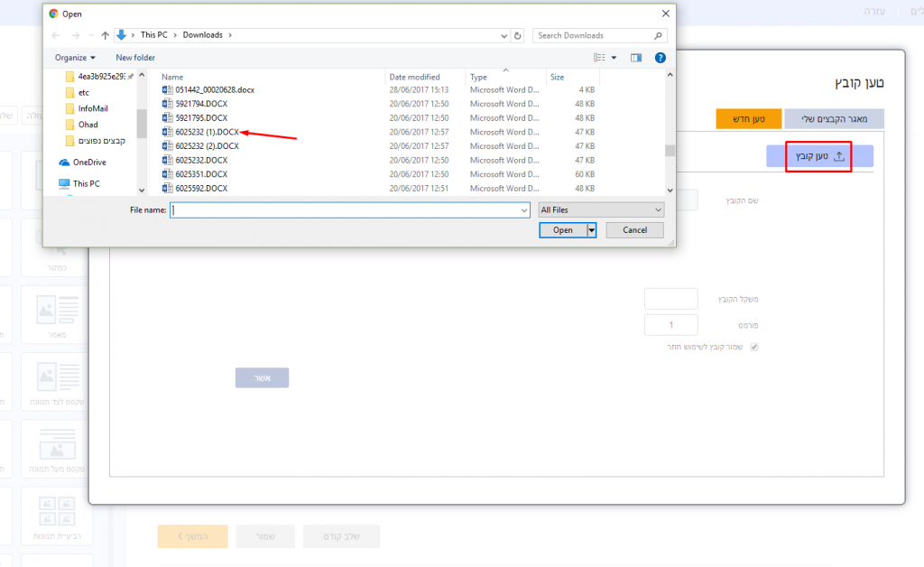Screen dimensions: 924x567
Task: Open the All Files type dropdown
Action: point(601,209)
